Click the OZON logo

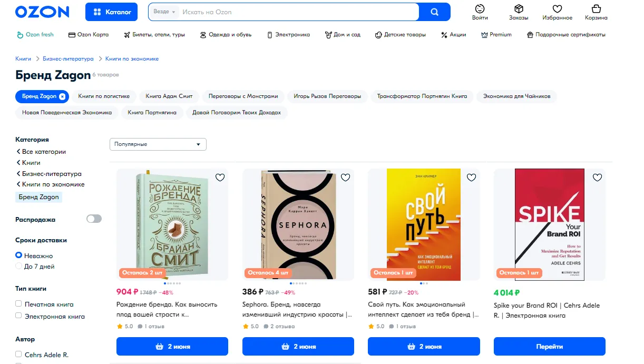click(42, 12)
